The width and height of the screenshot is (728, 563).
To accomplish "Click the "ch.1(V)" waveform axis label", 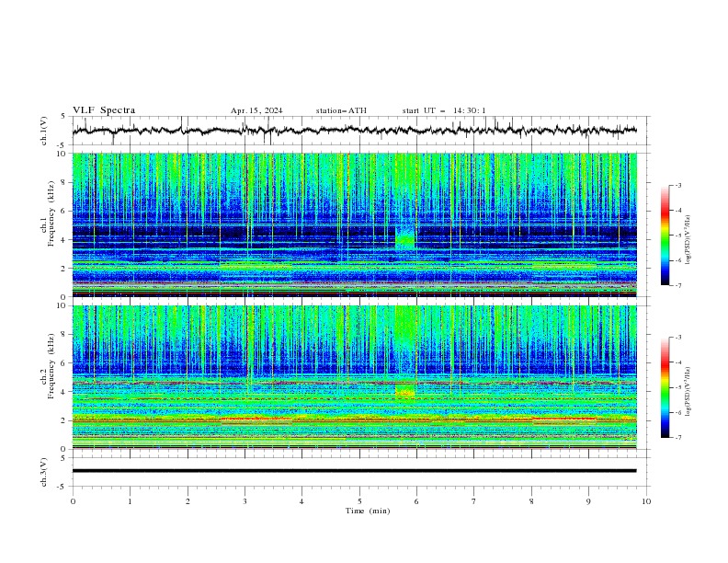I will (44, 131).
